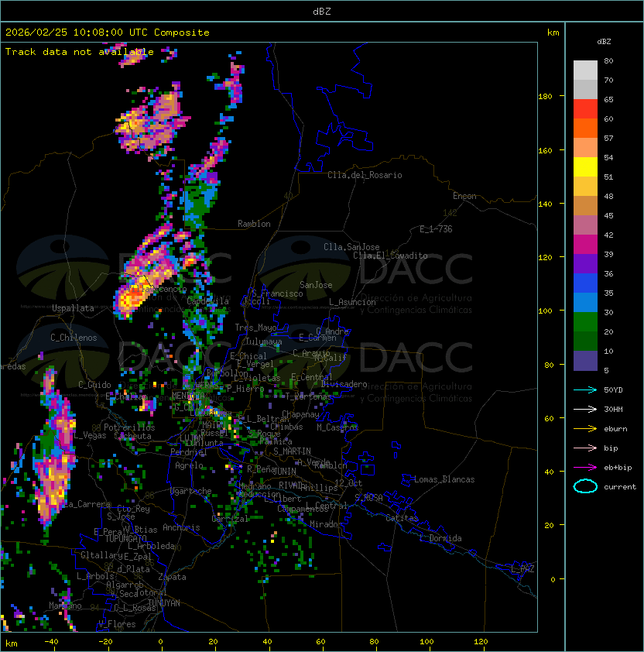Click the '30HM' legend label
644x652 pixels.
pos(613,409)
